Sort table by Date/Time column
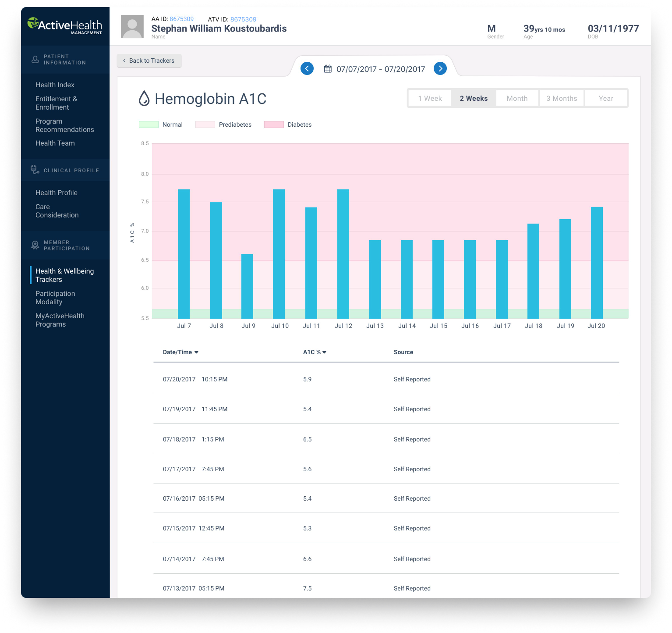 tap(180, 352)
